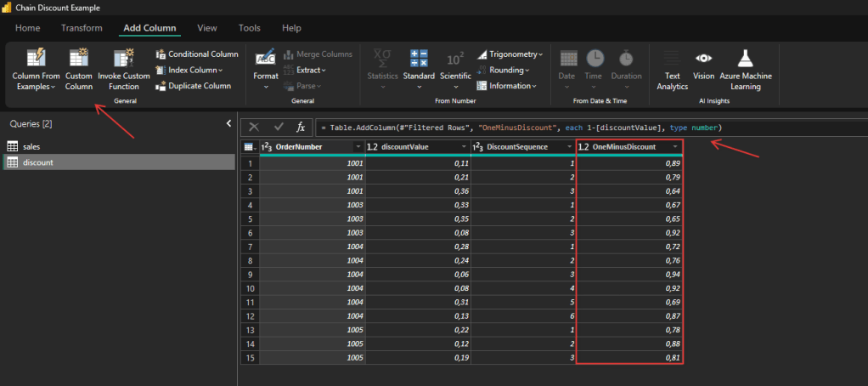Screen dimensions: 868x386
Task: Select the Add Column tab
Action: (149, 28)
